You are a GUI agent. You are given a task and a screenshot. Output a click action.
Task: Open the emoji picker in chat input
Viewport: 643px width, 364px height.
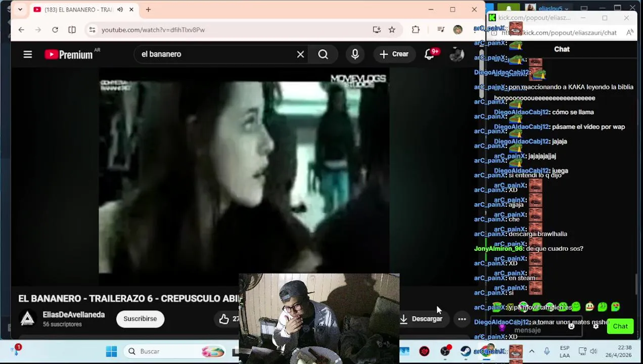[571, 326]
